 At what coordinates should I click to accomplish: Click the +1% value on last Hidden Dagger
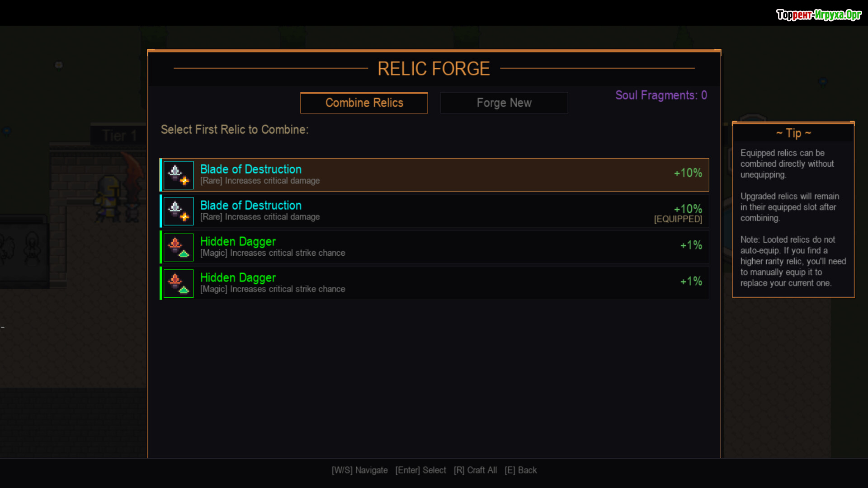coord(691,282)
